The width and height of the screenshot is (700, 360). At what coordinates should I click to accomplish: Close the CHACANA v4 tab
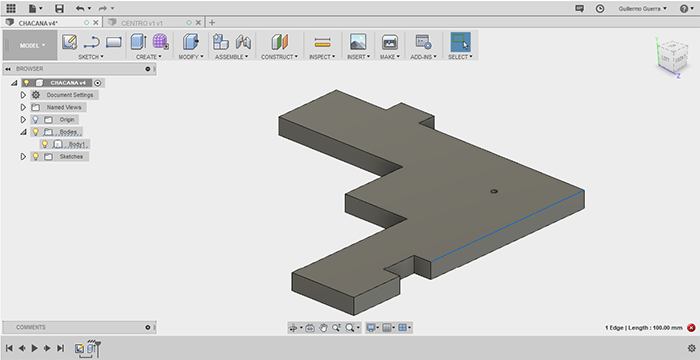(96, 23)
